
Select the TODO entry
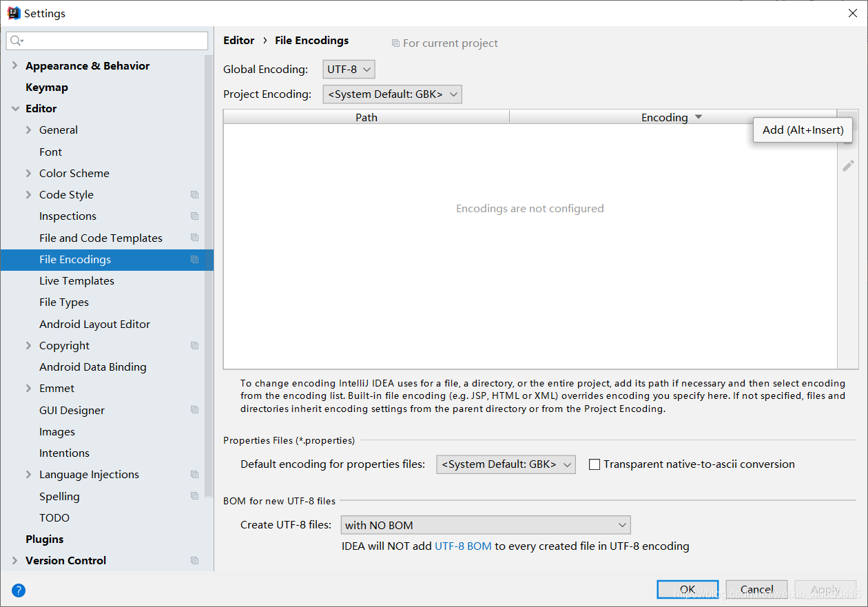tap(54, 518)
